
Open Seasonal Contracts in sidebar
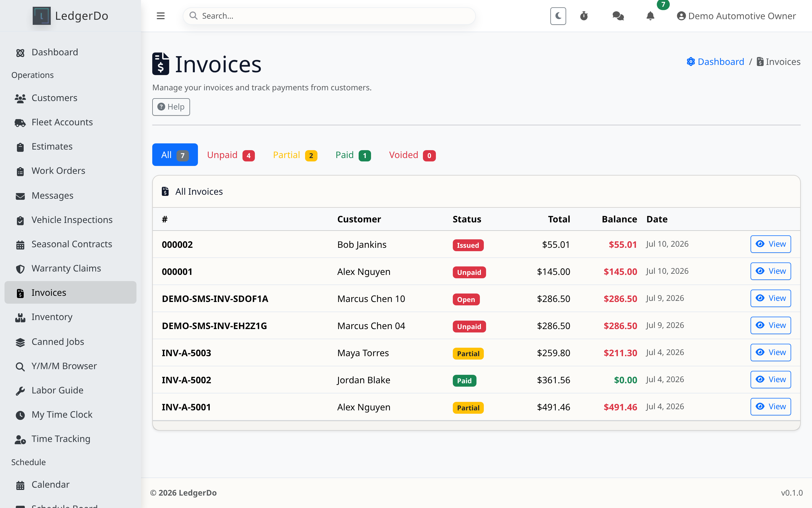[x=70, y=244]
